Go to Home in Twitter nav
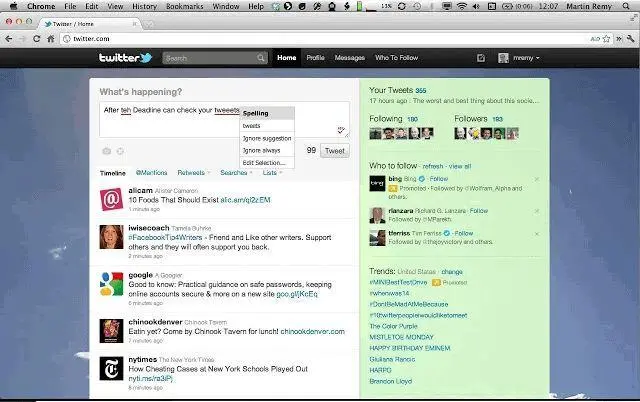Viewport: 640px width, 402px height. [x=287, y=58]
